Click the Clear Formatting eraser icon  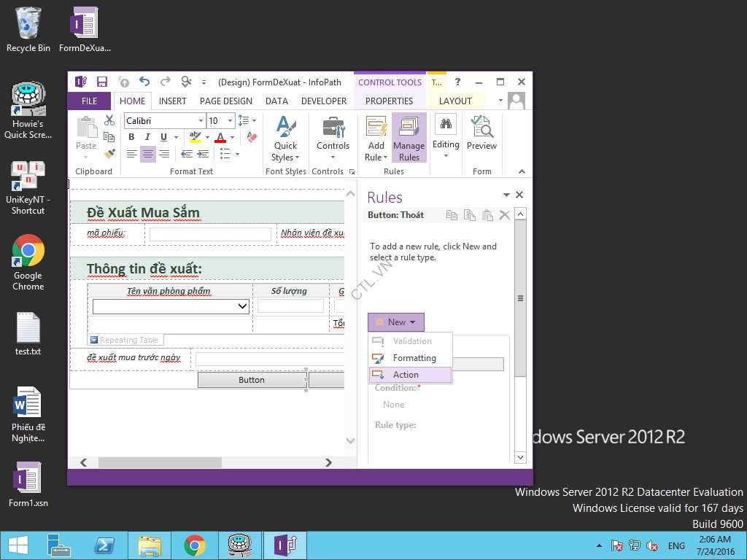[252, 137]
